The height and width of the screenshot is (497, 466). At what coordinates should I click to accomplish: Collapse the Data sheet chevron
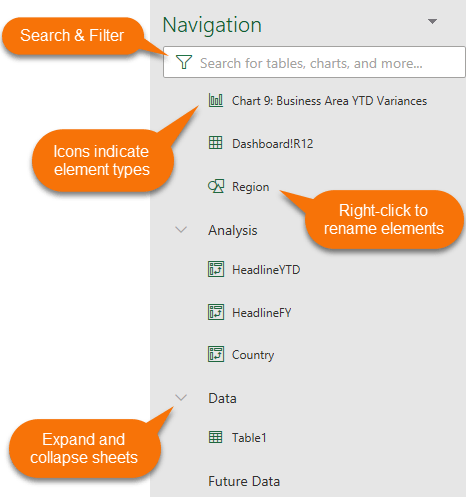point(181,397)
